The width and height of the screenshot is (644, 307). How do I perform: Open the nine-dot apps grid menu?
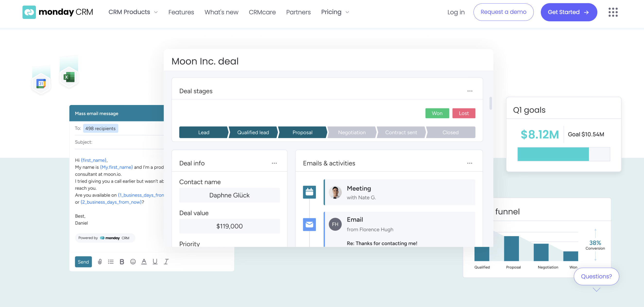613,12
